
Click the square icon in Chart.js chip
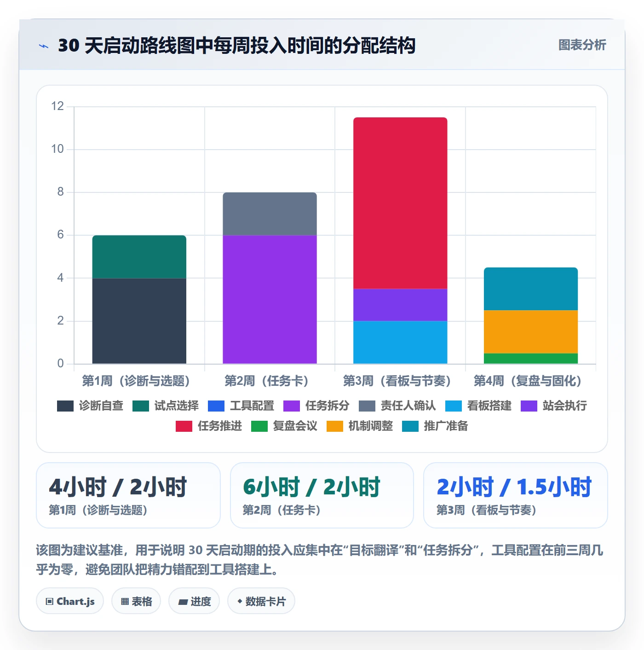[50, 602]
